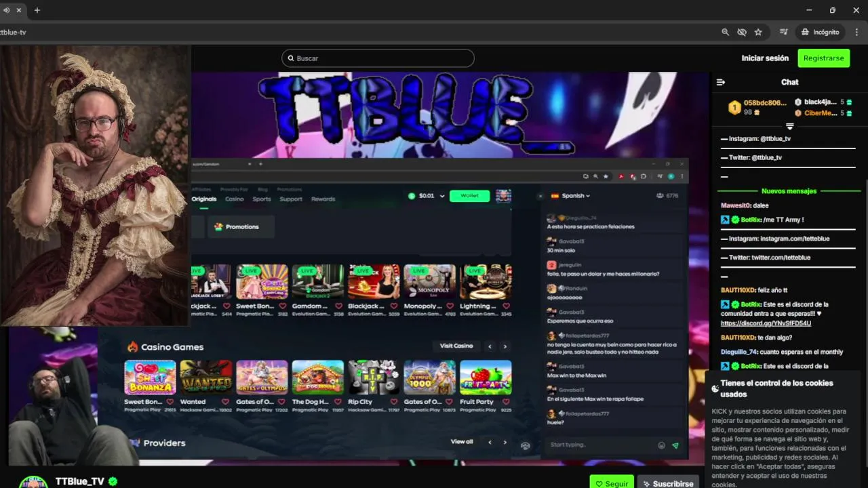Viewport: 868px width, 488px height.
Task: Open the support headset icon near Providers
Action: pyautogui.click(x=525, y=445)
